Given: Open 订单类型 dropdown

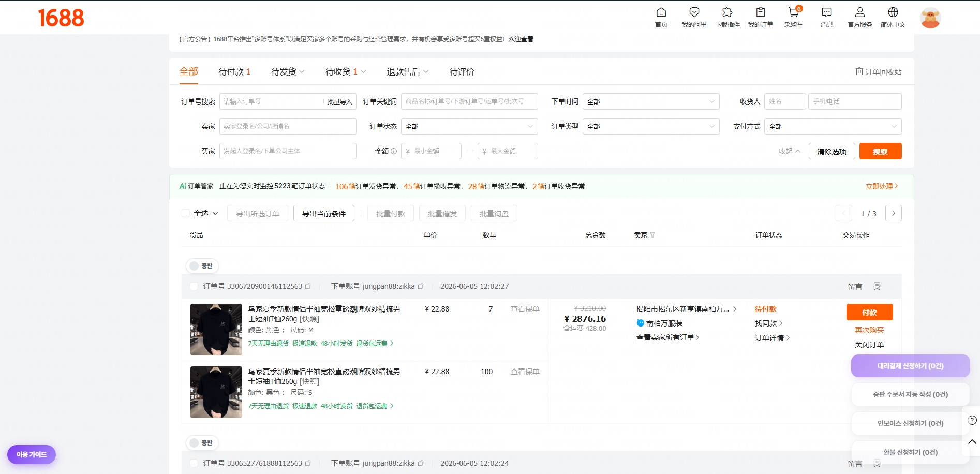Looking at the screenshot, I should 651,126.
